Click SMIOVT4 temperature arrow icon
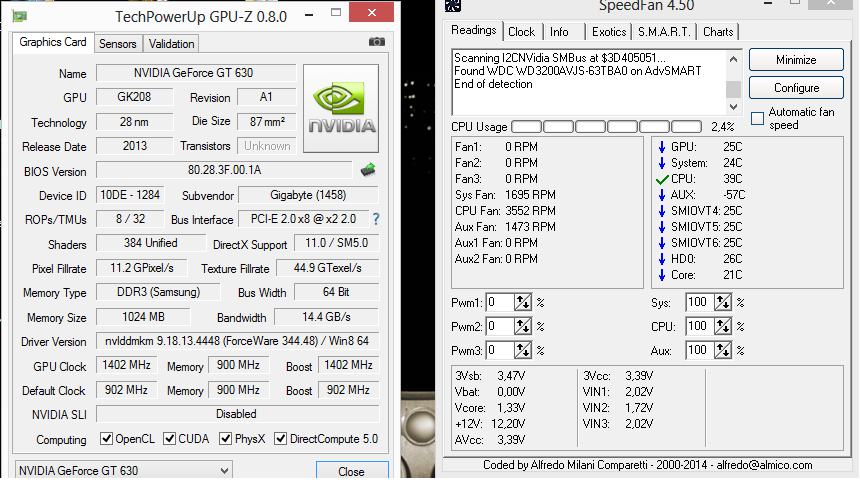The width and height of the screenshot is (860, 480). click(661, 211)
